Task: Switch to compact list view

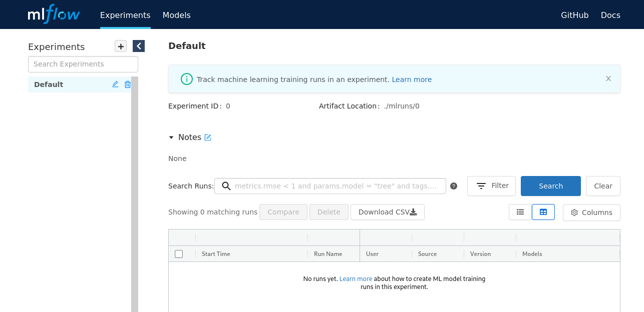Action: 520,212
